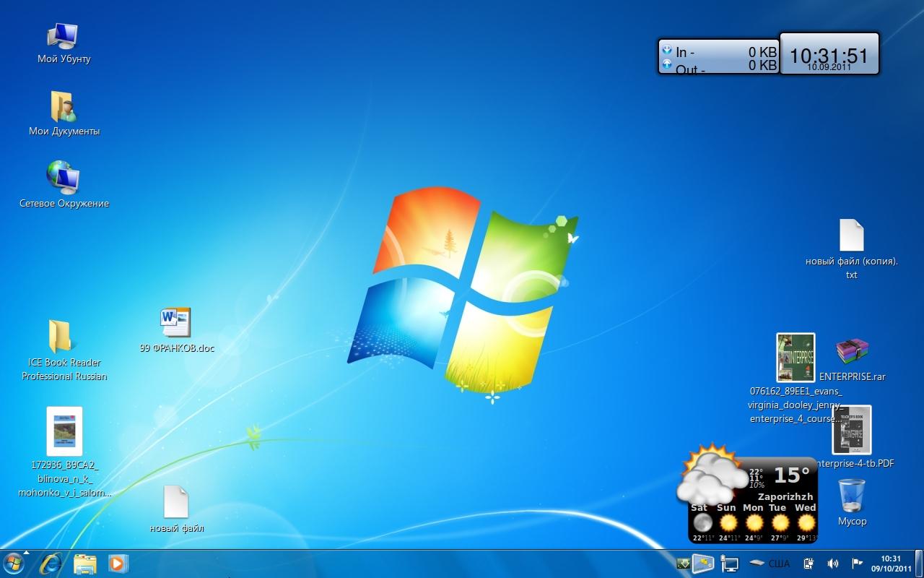Select the Mon forecast sun icon
Screen dimensions: 924x578
[x=754, y=522]
